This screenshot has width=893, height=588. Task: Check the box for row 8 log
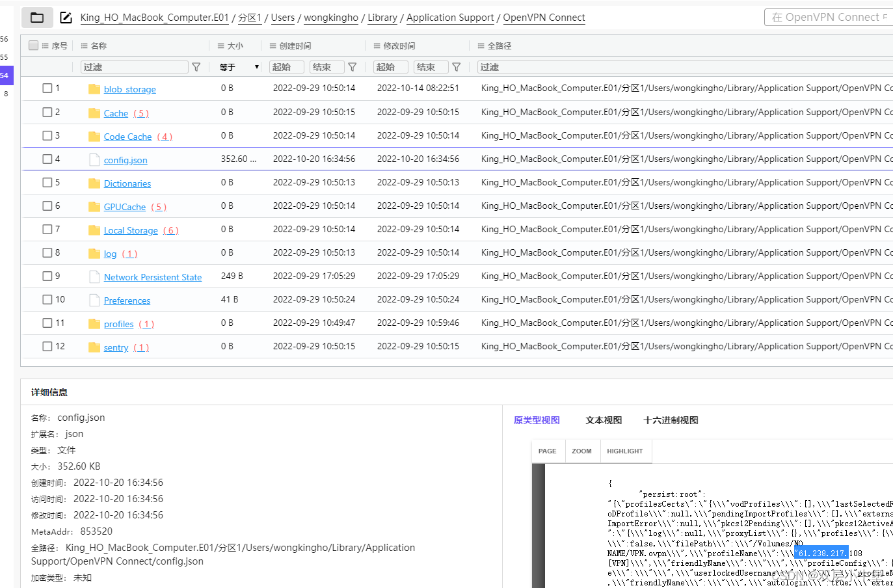(x=47, y=252)
